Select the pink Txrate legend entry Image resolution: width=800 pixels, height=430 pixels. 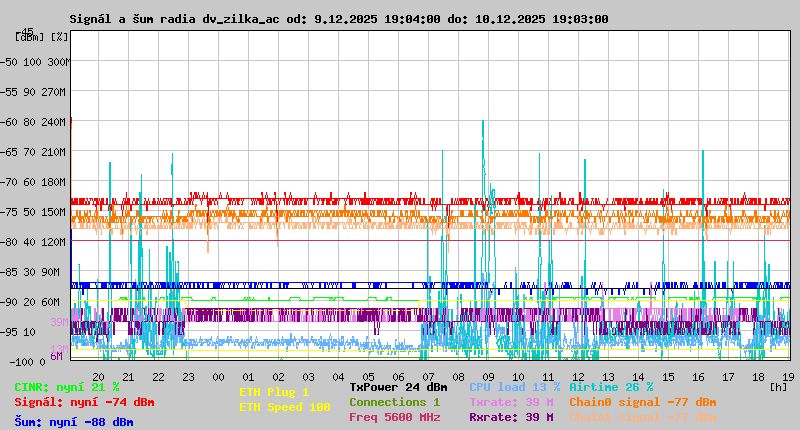(x=511, y=402)
